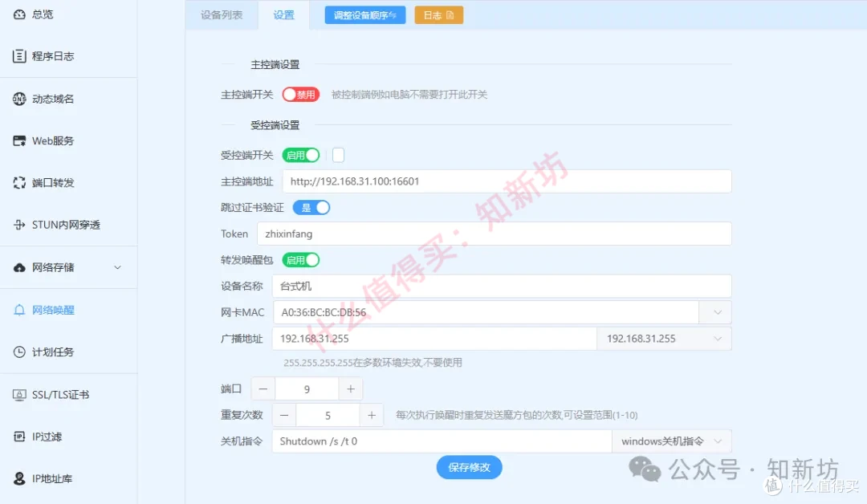Click the 动态域名 DNS globe icon
This screenshot has height=504, width=867.
click(19, 99)
